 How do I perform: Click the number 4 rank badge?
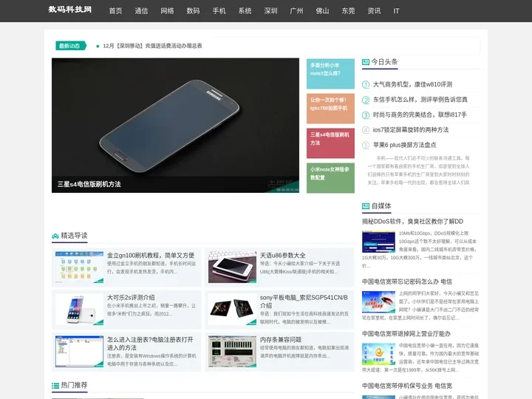(x=366, y=130)
